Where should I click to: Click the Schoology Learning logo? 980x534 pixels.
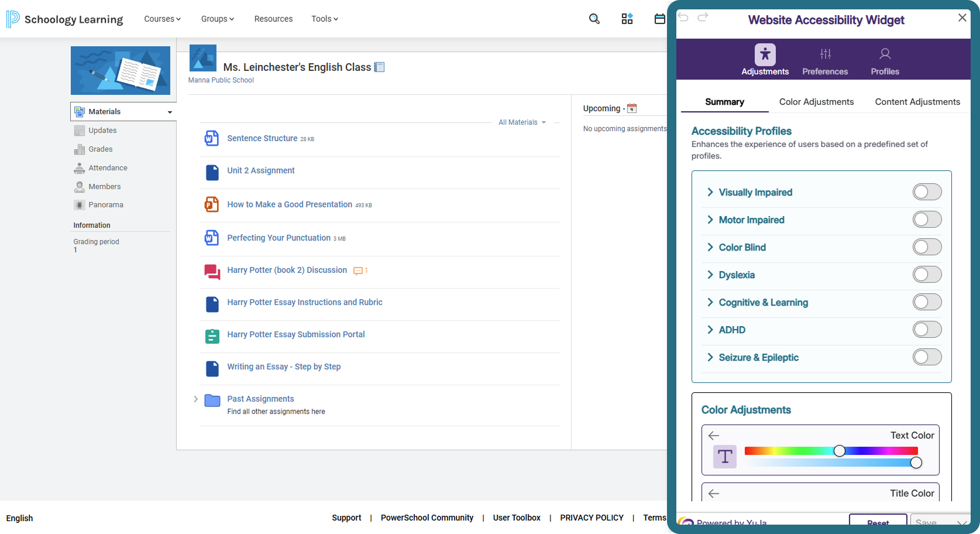(x=64, y=19)
